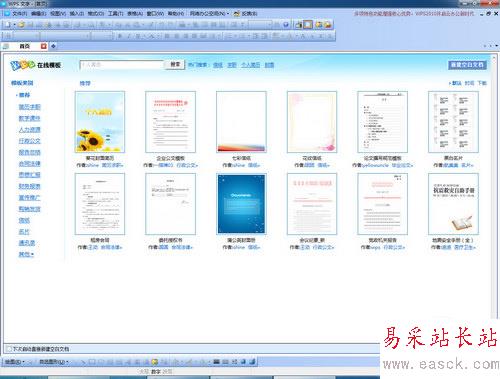Click the highlighted framed icon right of Help
This screenshot has width=500, height=379.
[x=308, y=24]
